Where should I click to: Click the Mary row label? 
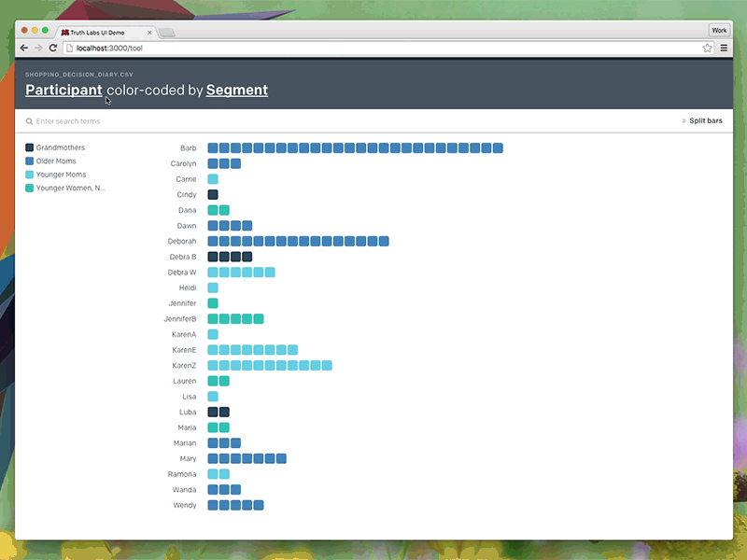[189, 458]
